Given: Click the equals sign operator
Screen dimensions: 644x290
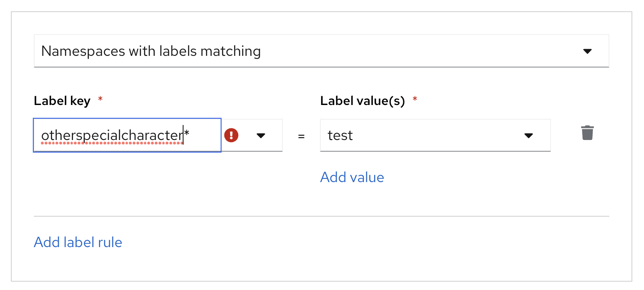Looking at the screenshot, I should point(301,136).
